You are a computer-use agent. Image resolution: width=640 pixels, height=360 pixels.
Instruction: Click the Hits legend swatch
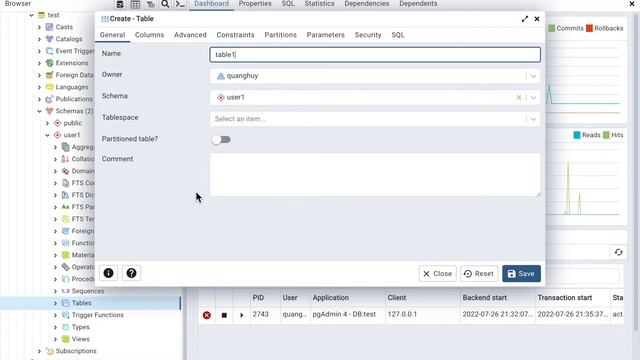(607, 135)
